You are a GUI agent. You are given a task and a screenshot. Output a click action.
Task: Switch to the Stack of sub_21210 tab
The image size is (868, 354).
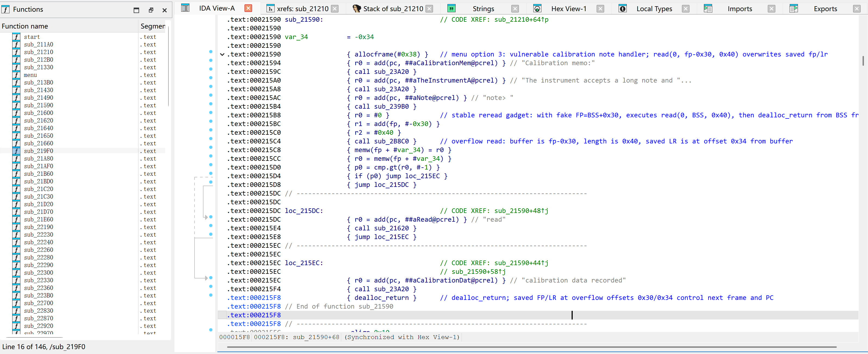[x=393, y=9]
